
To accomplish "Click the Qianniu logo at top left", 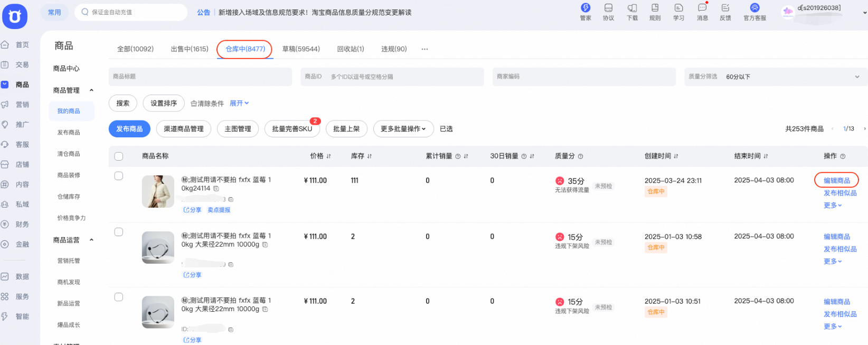I will click(15, 16).
